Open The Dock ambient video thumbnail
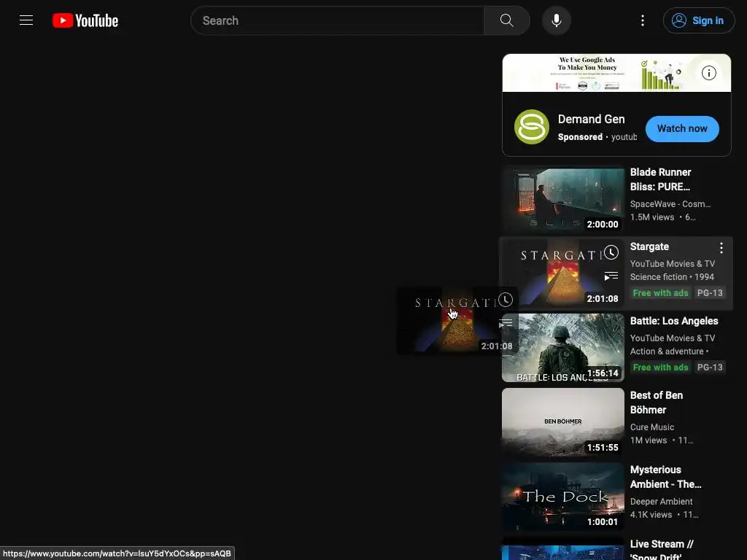This screenshot has width=747, height=560. click(562, 496)
